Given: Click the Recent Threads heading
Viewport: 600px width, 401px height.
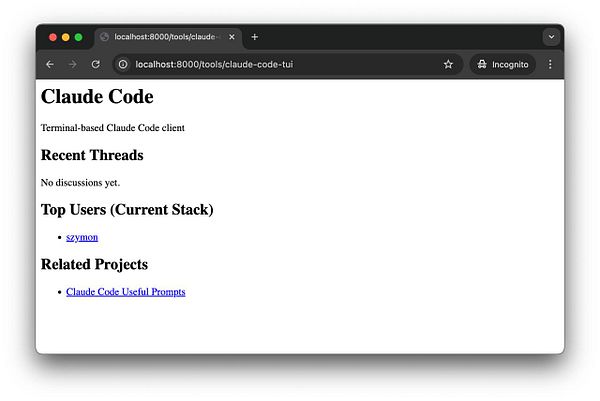Looking at the screenshot, I should tap(92, 155).
